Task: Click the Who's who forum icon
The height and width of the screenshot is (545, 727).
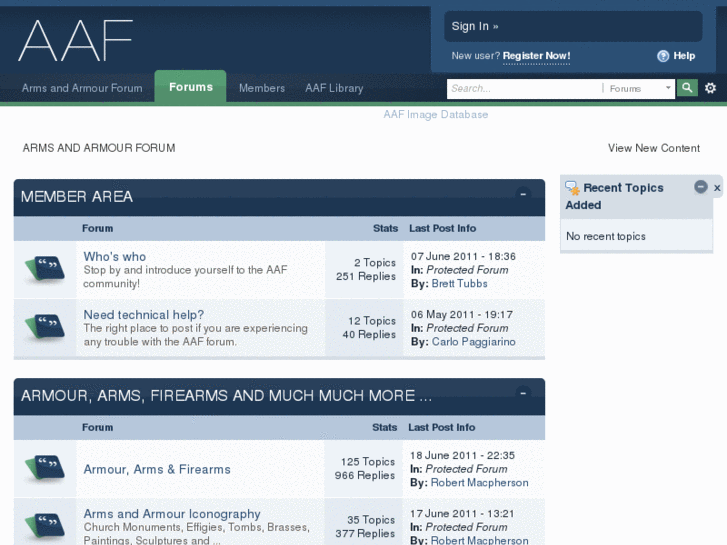Action: (x=45, y=269)
